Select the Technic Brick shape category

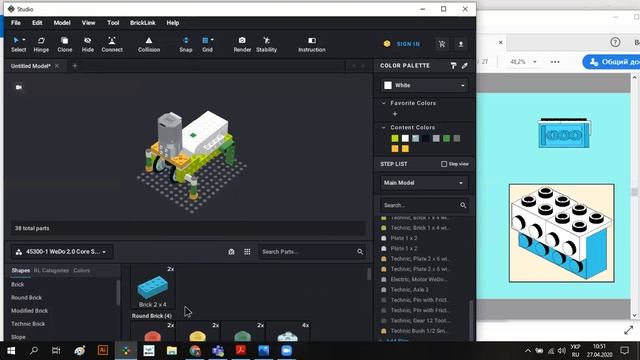point(28,324)
